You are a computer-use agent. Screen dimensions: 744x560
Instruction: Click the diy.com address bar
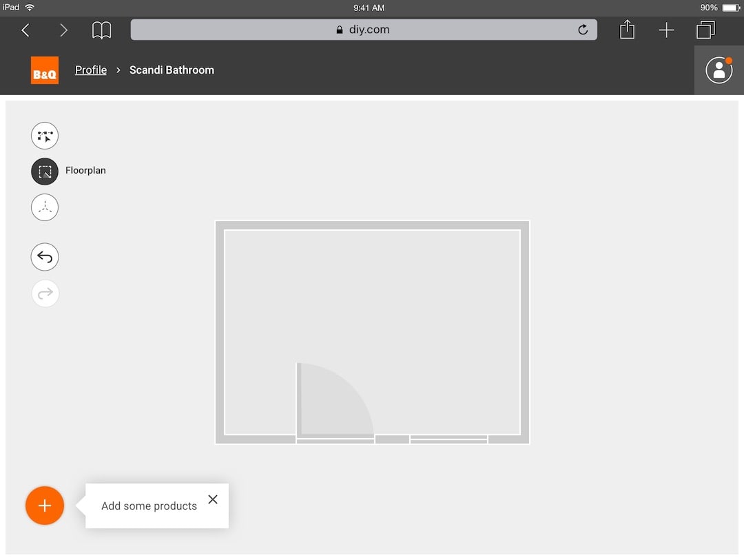click(x=364, y=30)
